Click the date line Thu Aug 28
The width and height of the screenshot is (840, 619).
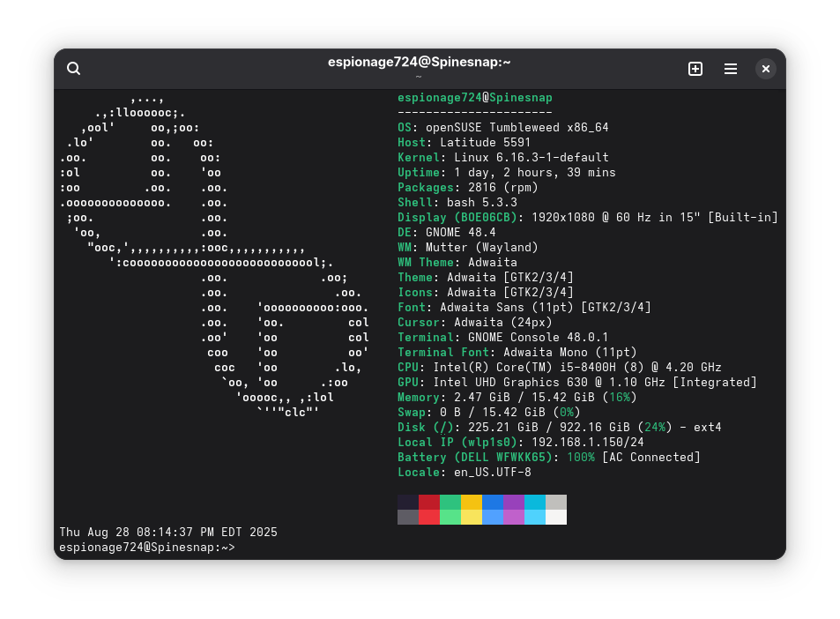click(x=167, y=533)
